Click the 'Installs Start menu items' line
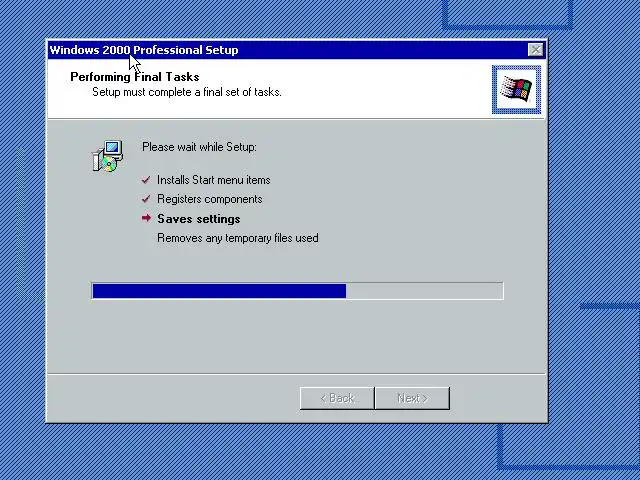Image resolution: width=640 pixels, height=480 pixels. (x=213, y=180)
